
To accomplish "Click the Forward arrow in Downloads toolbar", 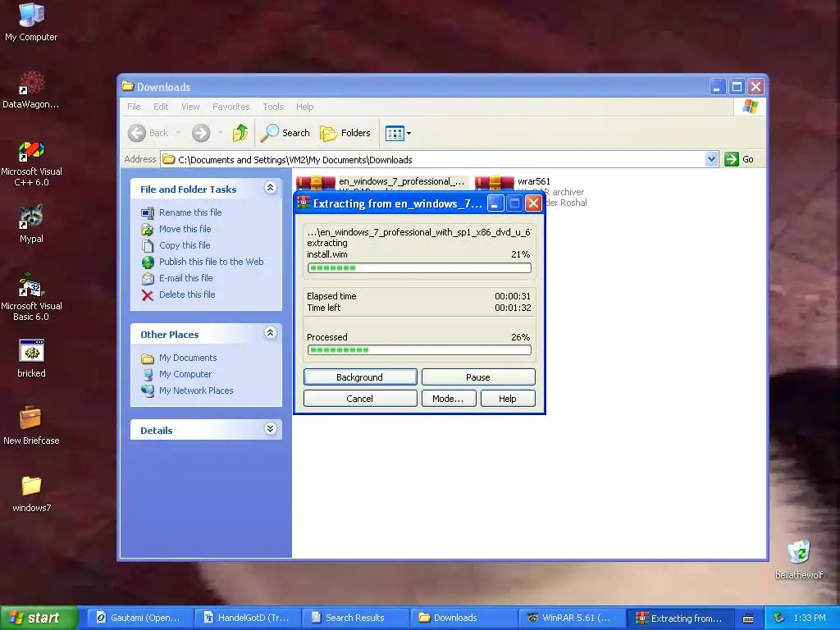I will click(201, 133).
